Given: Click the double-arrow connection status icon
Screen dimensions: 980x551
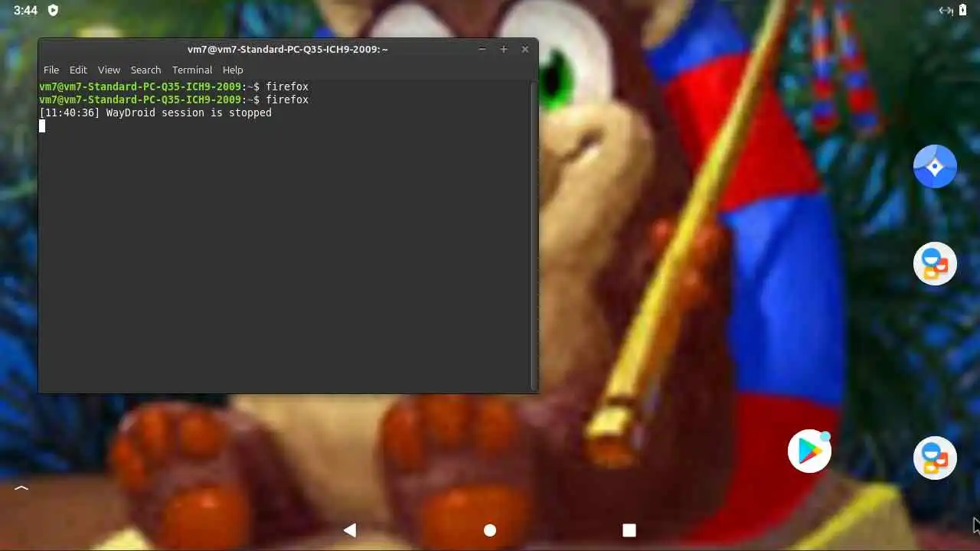Looking at the screenshot, I should tap(946, 10).
